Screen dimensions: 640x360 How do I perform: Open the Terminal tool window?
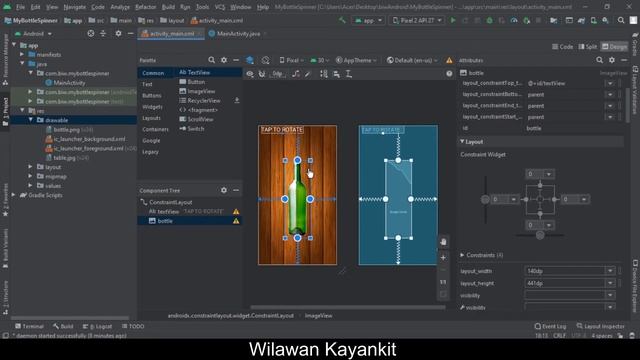(29, 326)
